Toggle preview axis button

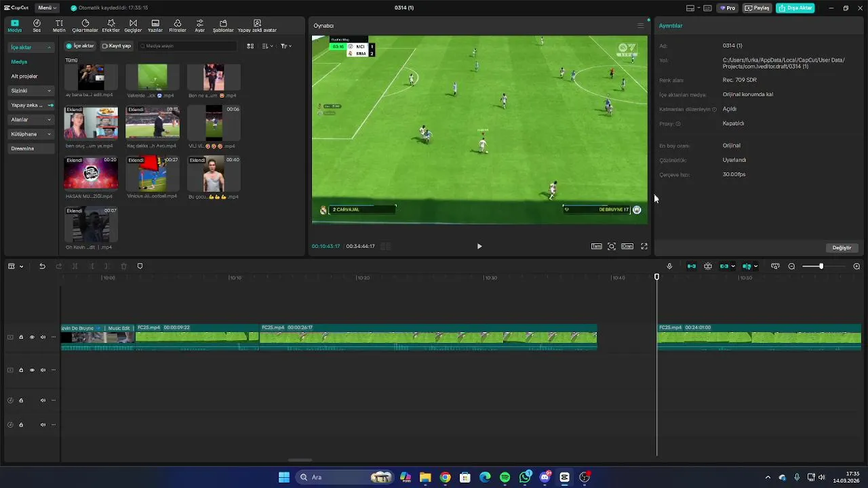click(x=747, y=266)
